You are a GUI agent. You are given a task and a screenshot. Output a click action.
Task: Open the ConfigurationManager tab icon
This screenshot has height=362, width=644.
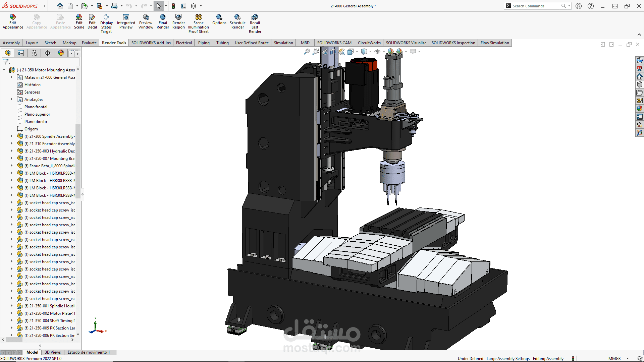click(34, 53)
